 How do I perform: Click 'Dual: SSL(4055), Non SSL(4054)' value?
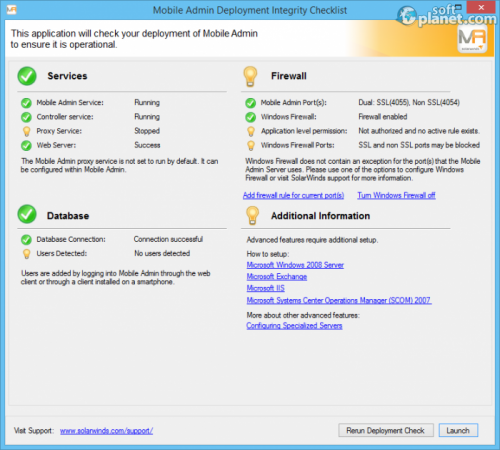[409, 103]
